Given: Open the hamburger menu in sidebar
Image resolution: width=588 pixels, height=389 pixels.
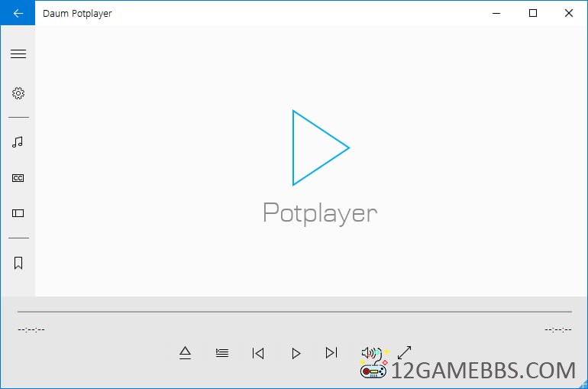Looking at the screenshot, I should coord(18,54).
